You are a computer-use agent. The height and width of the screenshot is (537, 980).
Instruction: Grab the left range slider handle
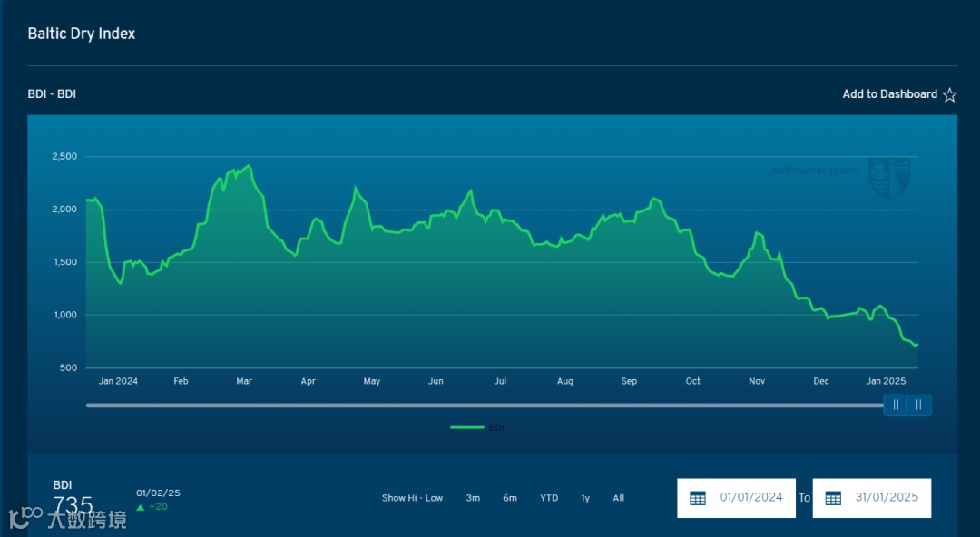pos(895,405)
